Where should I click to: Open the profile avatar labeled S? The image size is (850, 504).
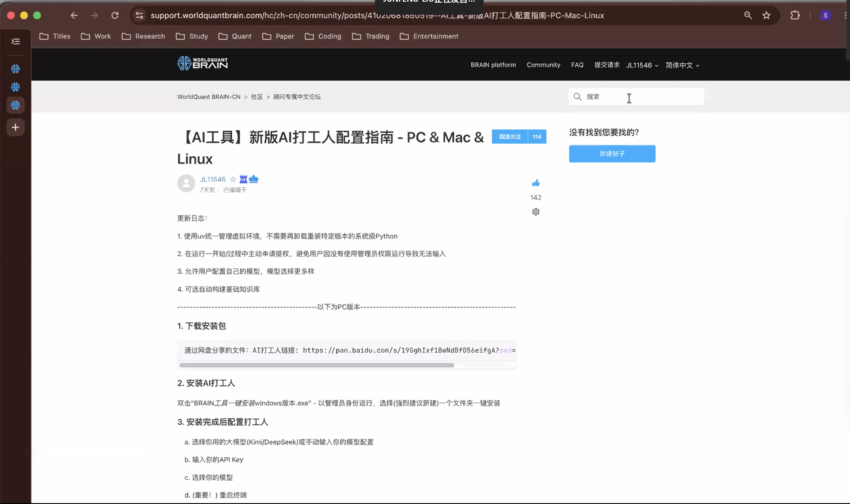[x=825, y=16]
